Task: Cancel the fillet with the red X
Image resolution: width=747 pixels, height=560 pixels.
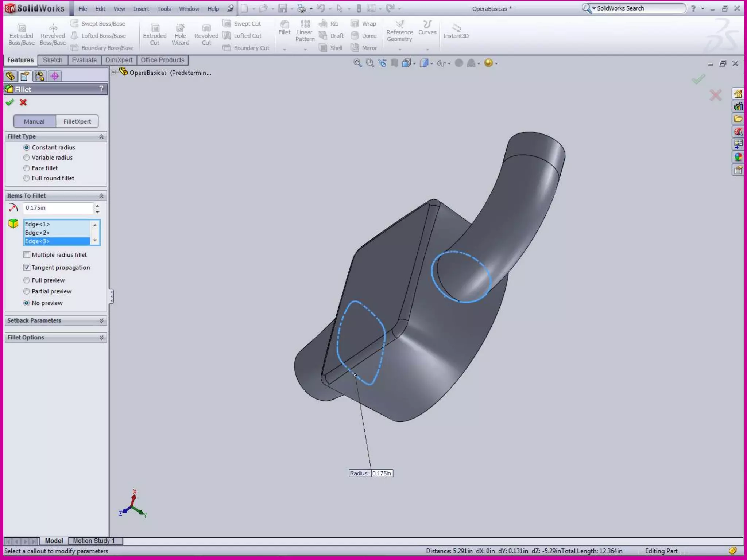Action: pyautogui.click(x=23, y=102)
